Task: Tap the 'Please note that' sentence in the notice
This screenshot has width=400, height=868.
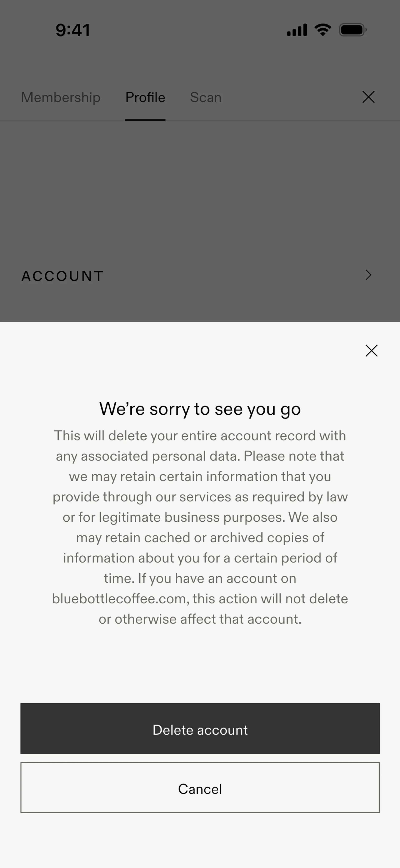Action: [x=294, y=456]
